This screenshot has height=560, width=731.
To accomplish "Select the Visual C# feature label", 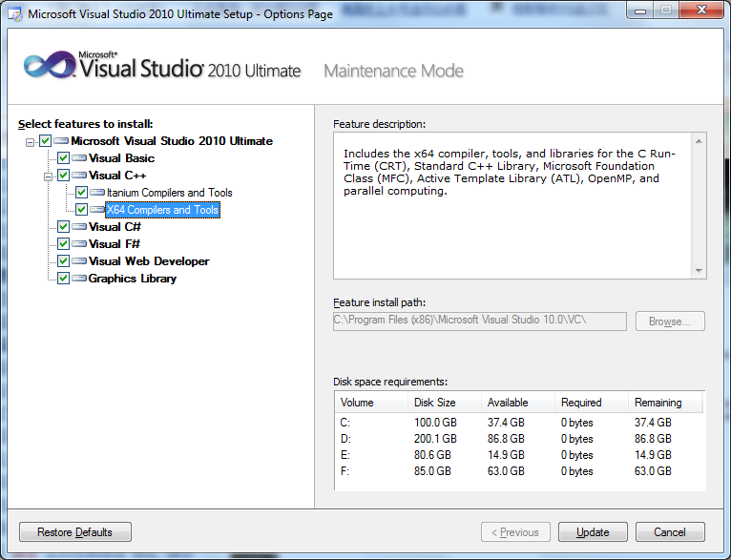I will (x=115, y=227).
